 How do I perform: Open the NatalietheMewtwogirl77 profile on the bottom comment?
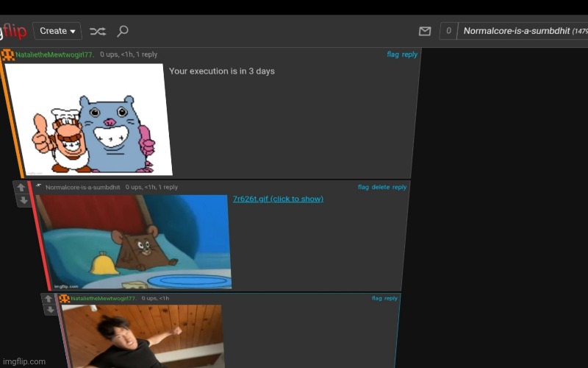tap(104, 299)
